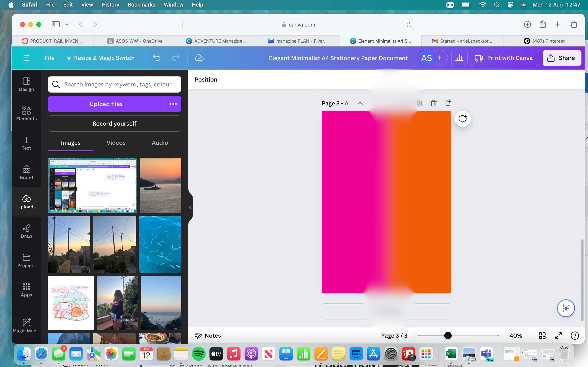Open the Draw tool panel

(x=26, y=231)
